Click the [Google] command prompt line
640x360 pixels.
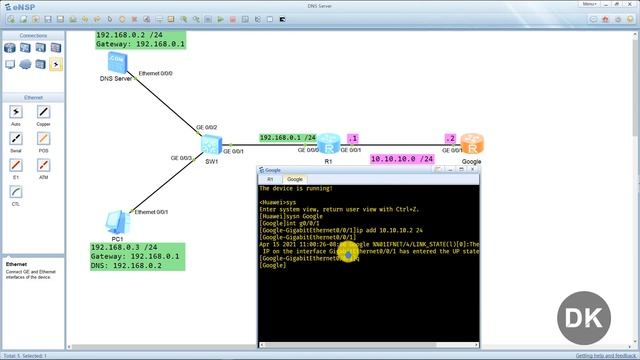pos(273,265)
